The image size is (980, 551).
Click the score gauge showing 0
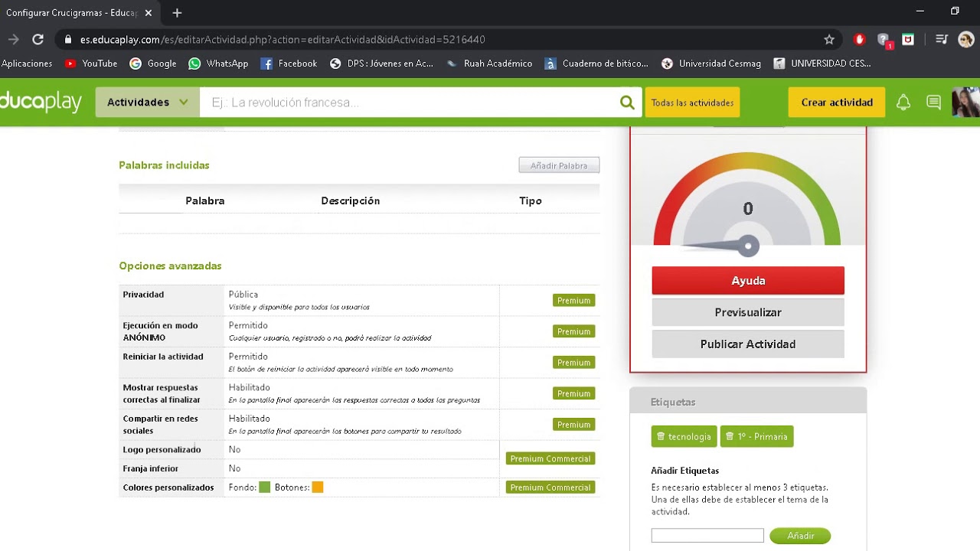point(747,203)
